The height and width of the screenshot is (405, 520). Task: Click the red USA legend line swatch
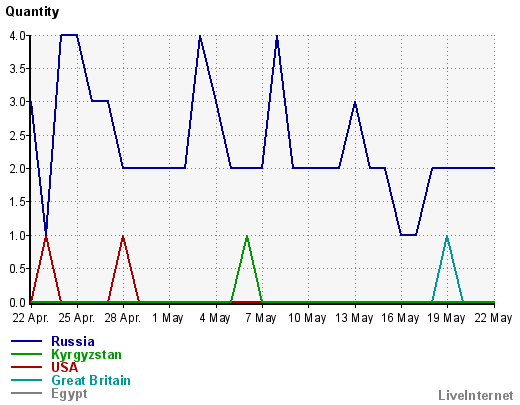[26, 367]
